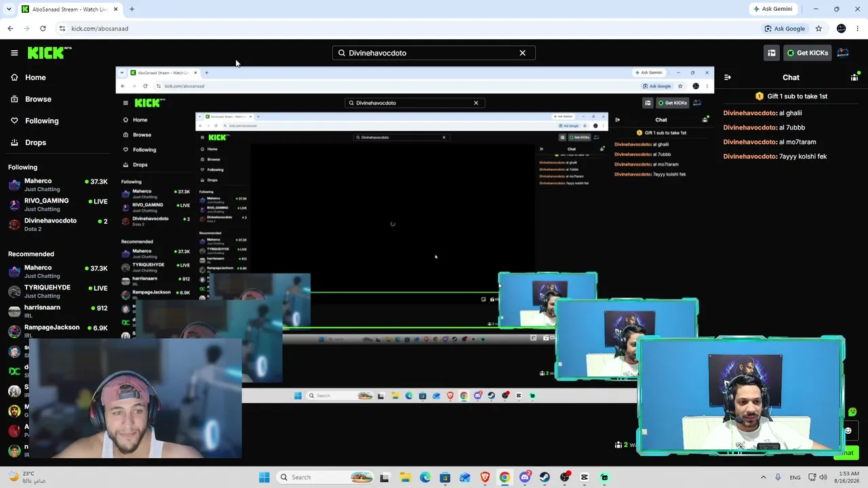Viewport: 868px width, 488px height.
Task: Open the Following page in the sidebar
Action: 42,121
